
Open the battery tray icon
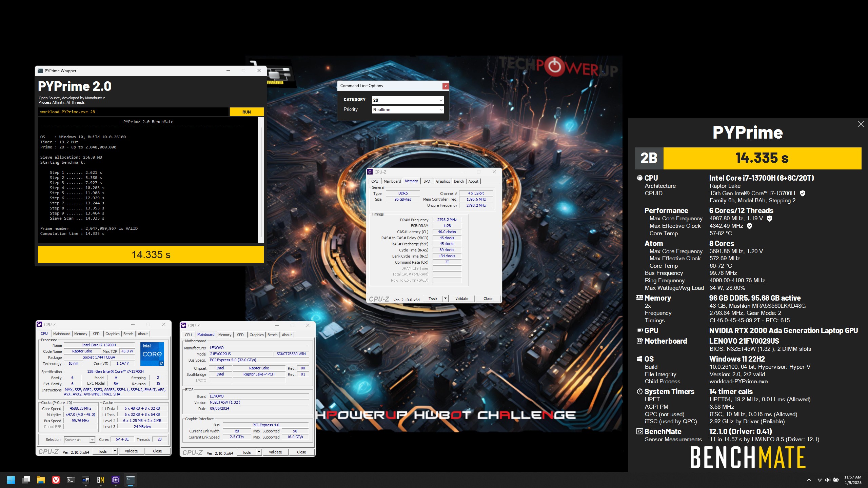836,480
